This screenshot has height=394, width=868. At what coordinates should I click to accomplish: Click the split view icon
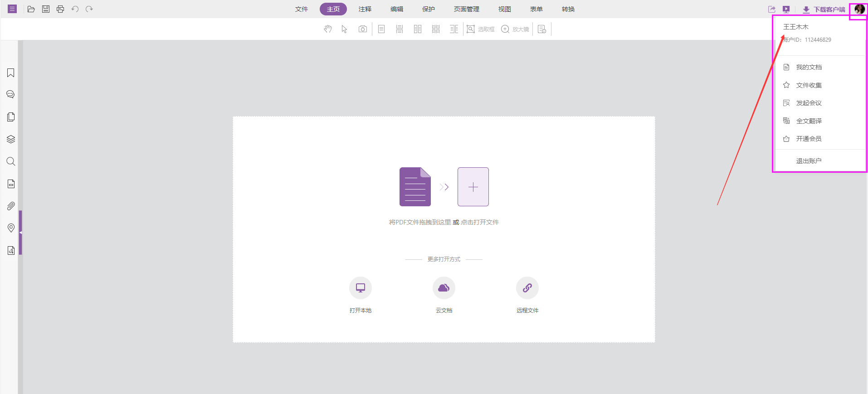(x=454, y=29)
